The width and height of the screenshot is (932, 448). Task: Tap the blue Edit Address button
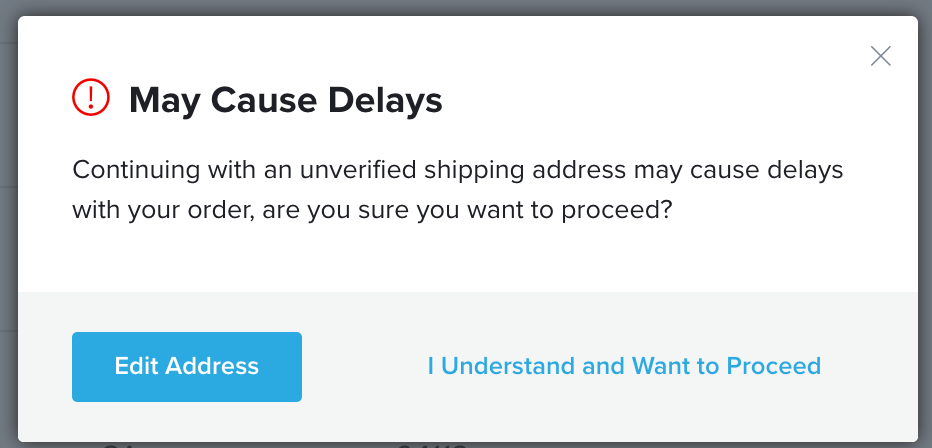(187, 367)
